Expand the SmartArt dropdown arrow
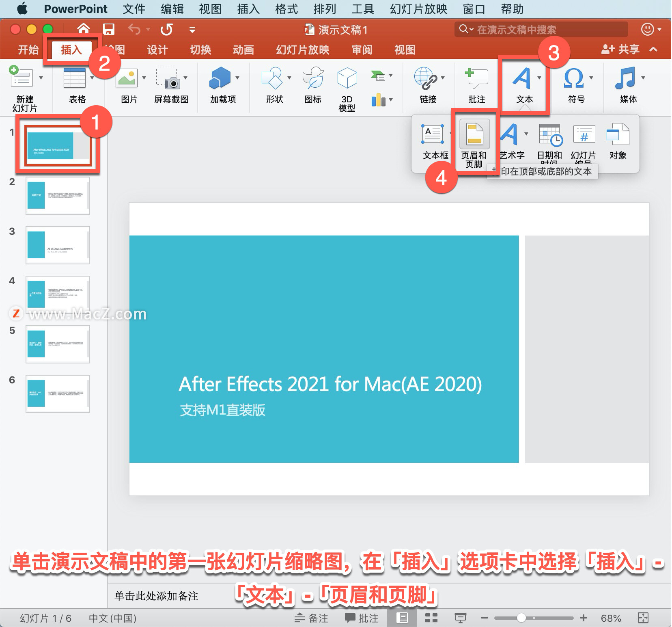Image resolution: width=672 pixels, height=627 pixels. [391, 75]
